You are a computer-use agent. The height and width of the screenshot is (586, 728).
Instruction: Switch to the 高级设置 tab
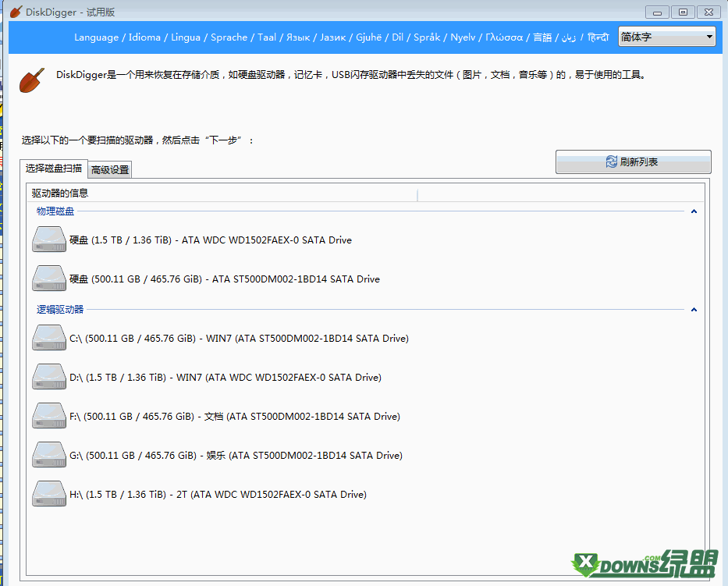(110, 170)
